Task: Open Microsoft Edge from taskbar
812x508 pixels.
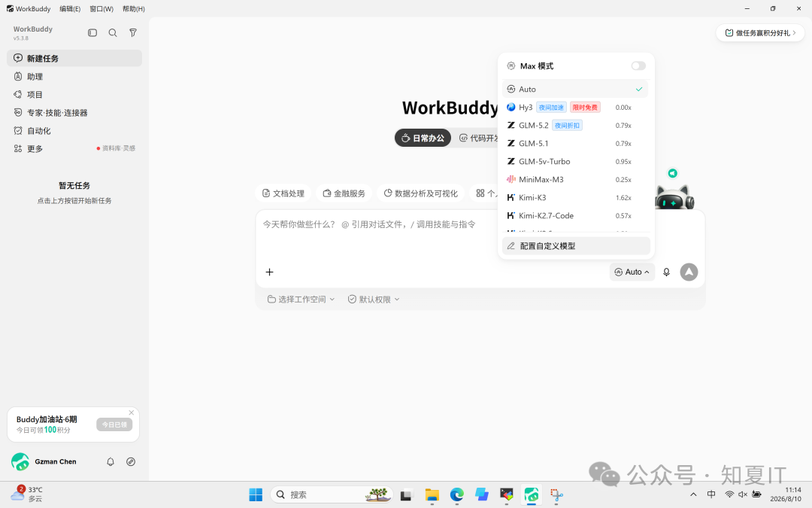Action: click(x=457, y=494)
